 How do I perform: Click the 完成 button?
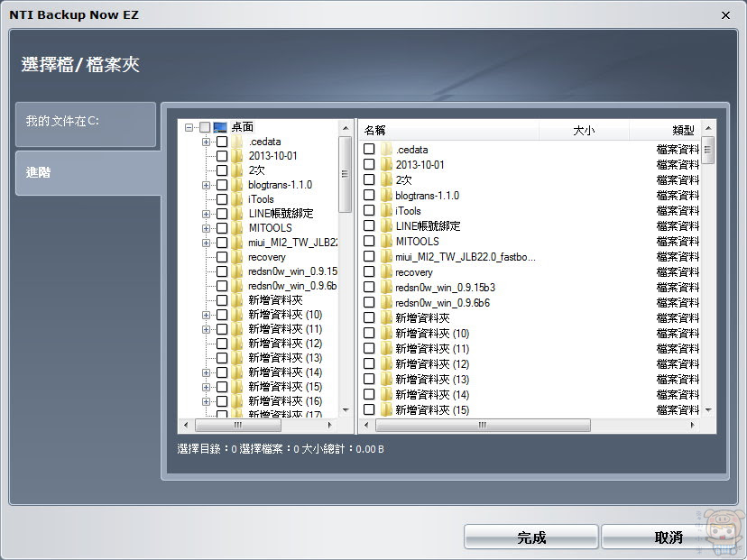point(531,537)
